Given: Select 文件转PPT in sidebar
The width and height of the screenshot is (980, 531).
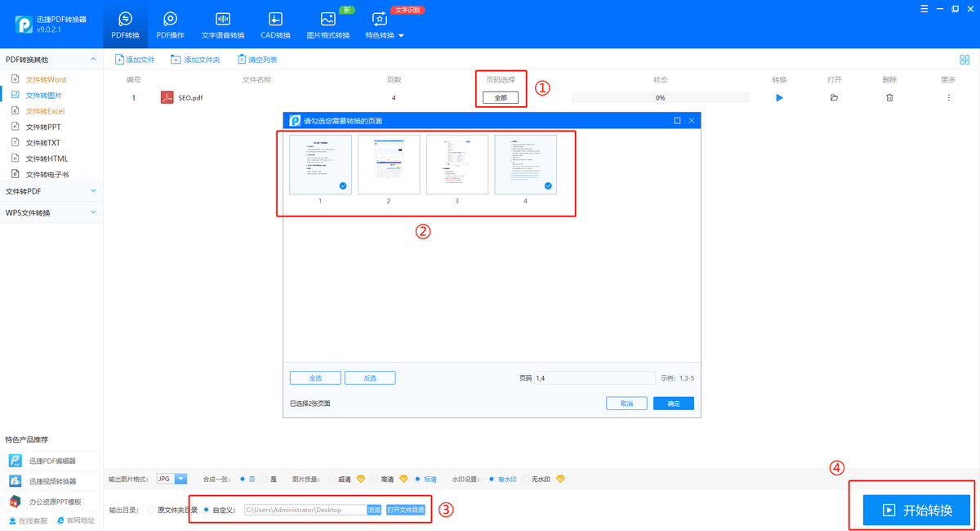Looking at the screenshot, I should tap(43, 127).
